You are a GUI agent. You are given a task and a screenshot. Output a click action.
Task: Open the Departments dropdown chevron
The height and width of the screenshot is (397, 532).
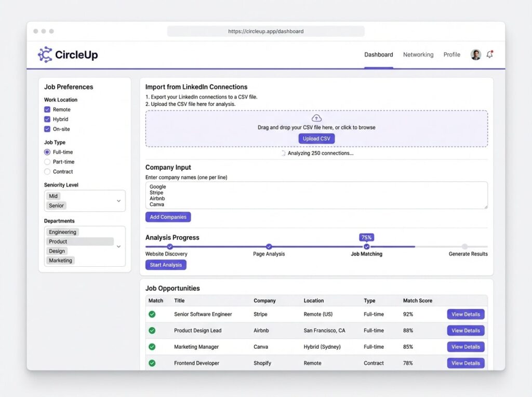click(118, 247)
